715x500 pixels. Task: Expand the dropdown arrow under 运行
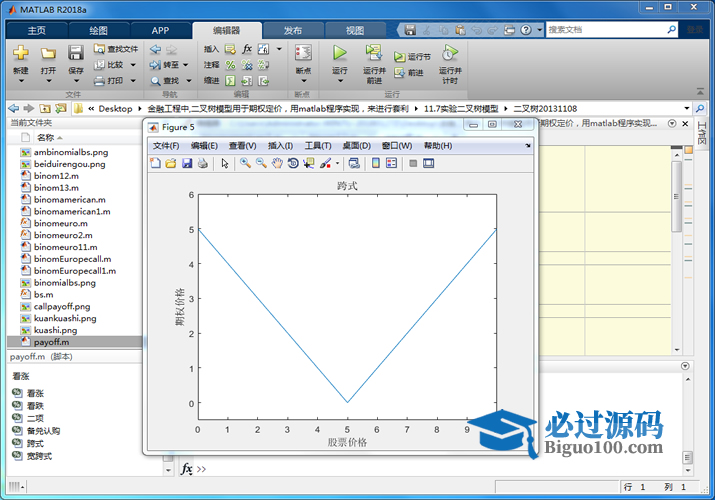[x=340, y=81]
